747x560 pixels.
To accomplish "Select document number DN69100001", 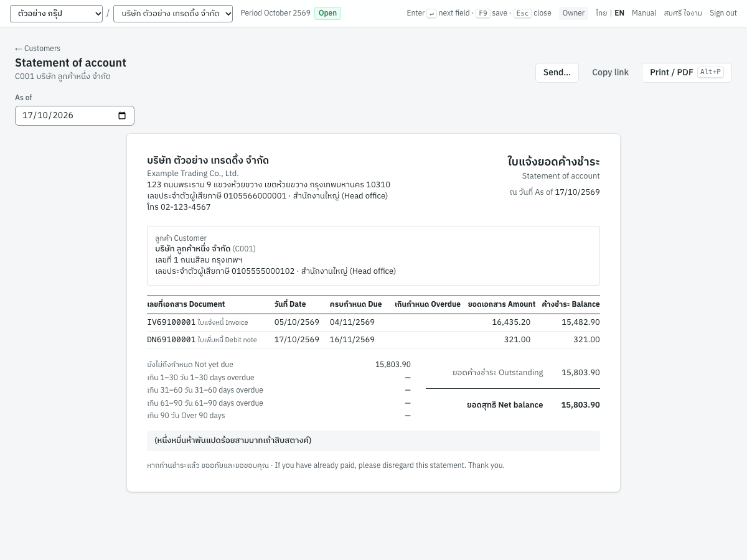I will (171, 340).
